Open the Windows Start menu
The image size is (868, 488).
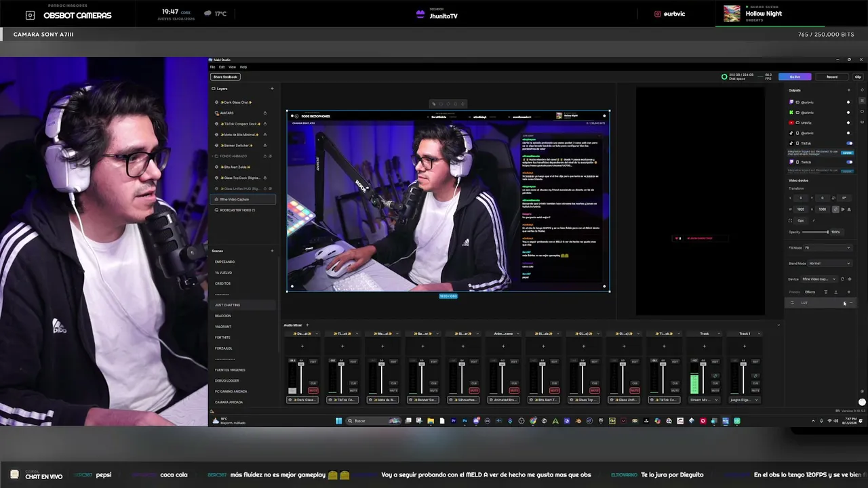coord(338,421)
